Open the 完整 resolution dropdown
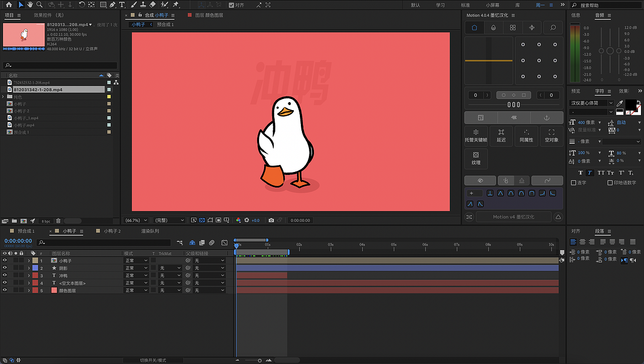The width and height of the screenshot is (644, 364). (x=170, y=220)
